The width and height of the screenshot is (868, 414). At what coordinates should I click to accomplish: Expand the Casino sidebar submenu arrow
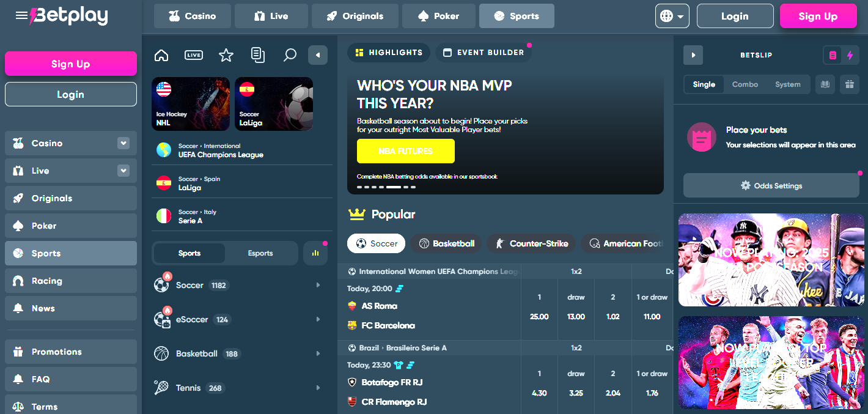123,143
